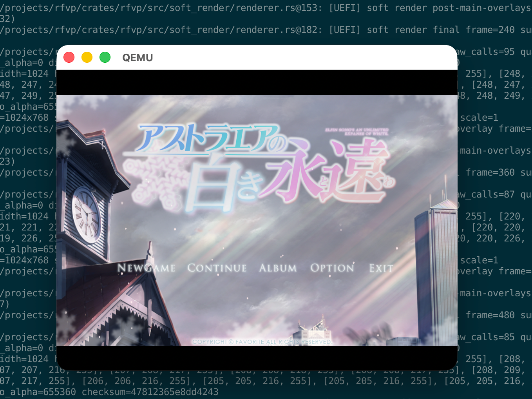Minimize the QEMU window with yellow button
Image resolution: width=532 pixels, height=399 pixels.
point(87,57)
